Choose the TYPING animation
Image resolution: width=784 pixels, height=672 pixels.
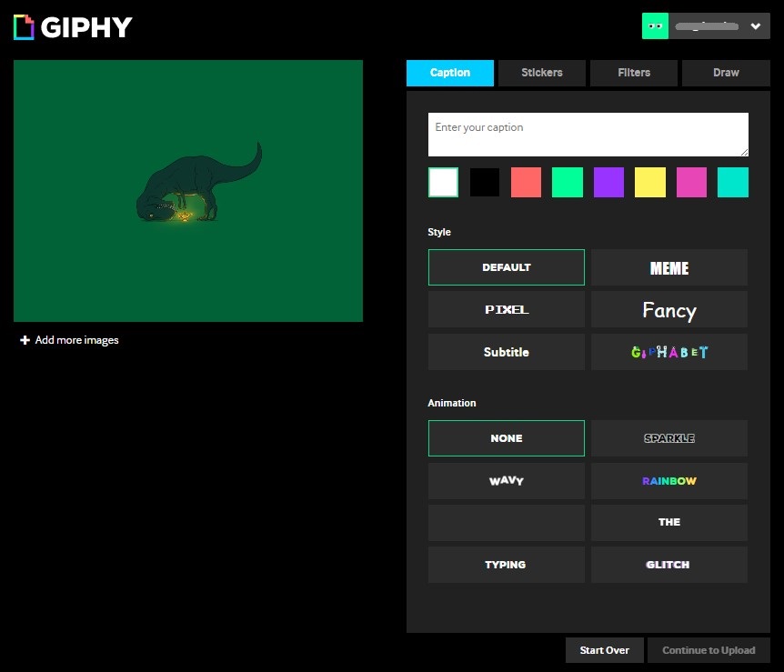507,565
